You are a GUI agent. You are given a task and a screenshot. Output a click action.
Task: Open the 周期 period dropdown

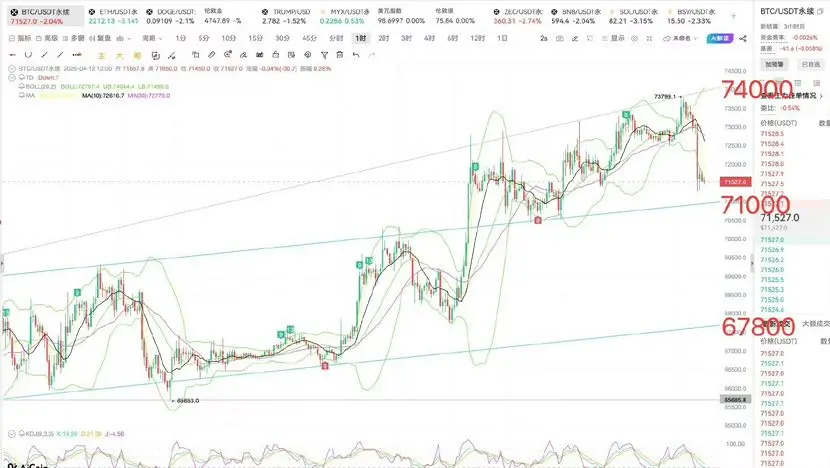152,38
